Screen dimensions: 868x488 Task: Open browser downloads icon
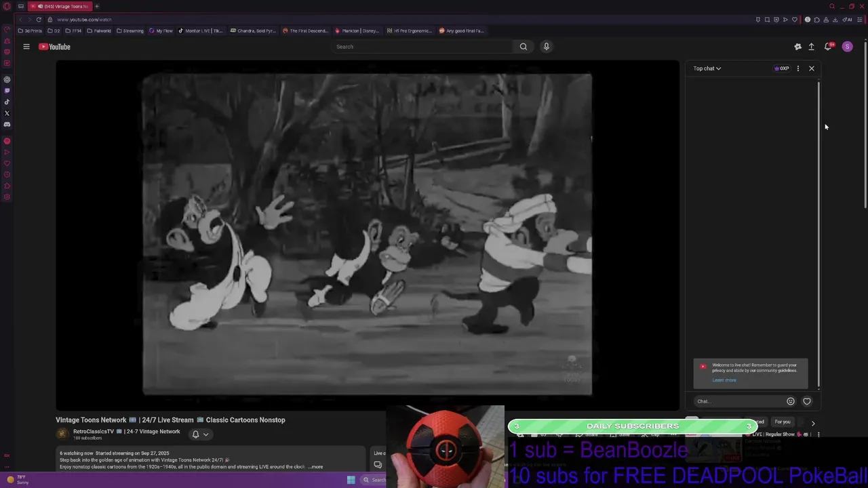tap(835, 20)
